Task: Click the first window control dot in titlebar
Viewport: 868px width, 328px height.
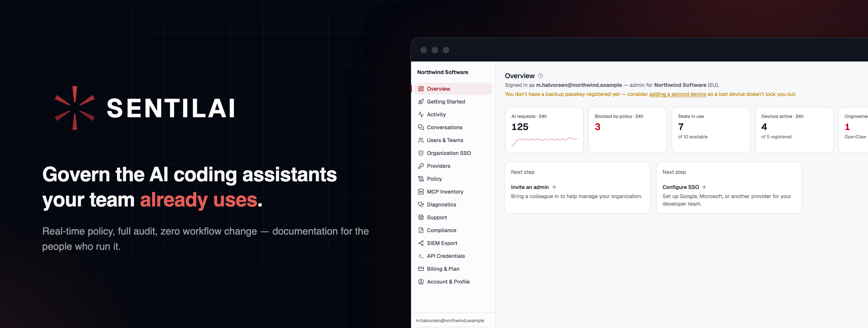Action: point(423,50)
